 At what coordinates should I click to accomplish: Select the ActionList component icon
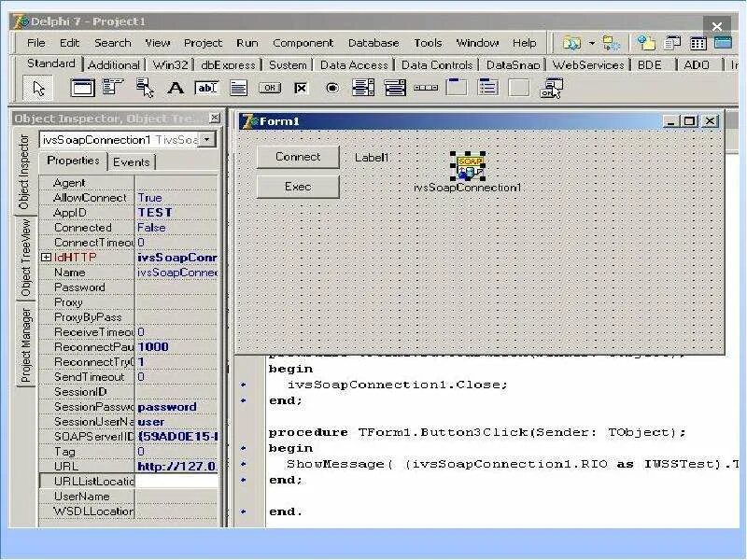click(551, 89)
